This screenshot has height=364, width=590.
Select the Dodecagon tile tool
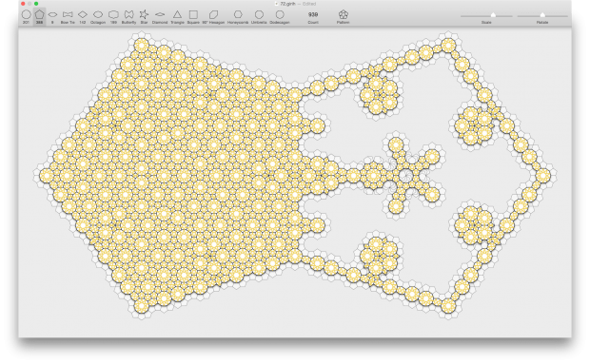[x=280, y=16]
